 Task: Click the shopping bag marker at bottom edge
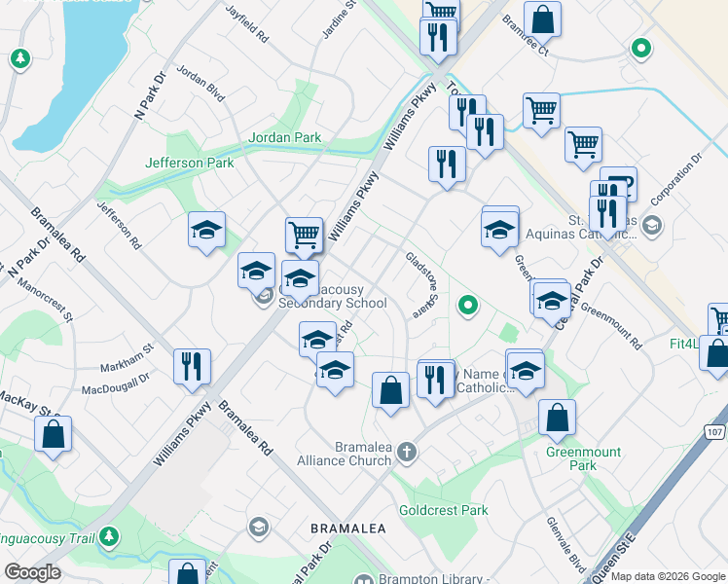(187, 572)
